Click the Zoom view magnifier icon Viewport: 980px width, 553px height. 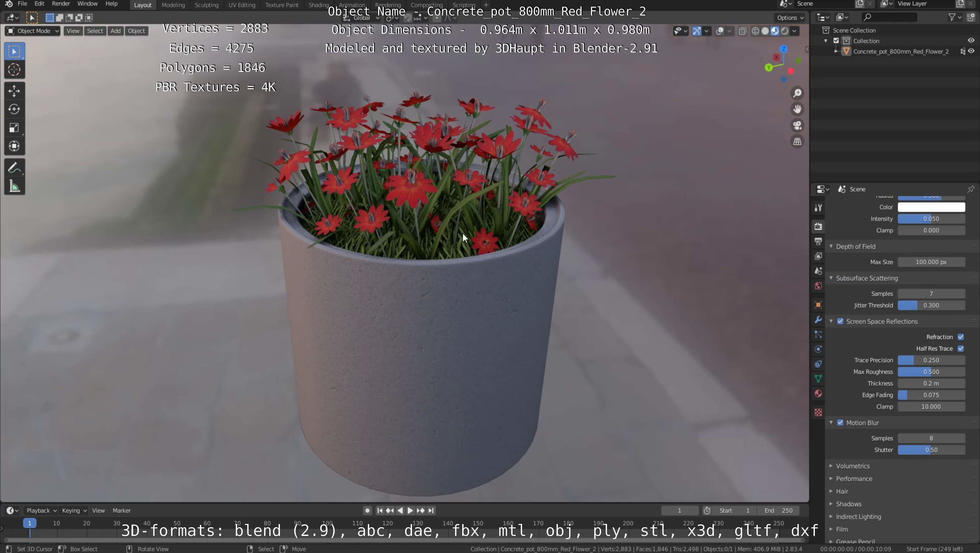click(797, 93)
